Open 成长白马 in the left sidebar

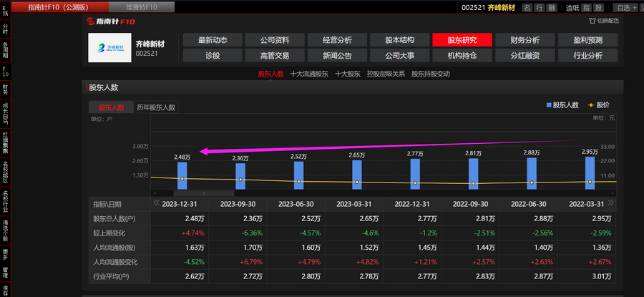(5, 113)
